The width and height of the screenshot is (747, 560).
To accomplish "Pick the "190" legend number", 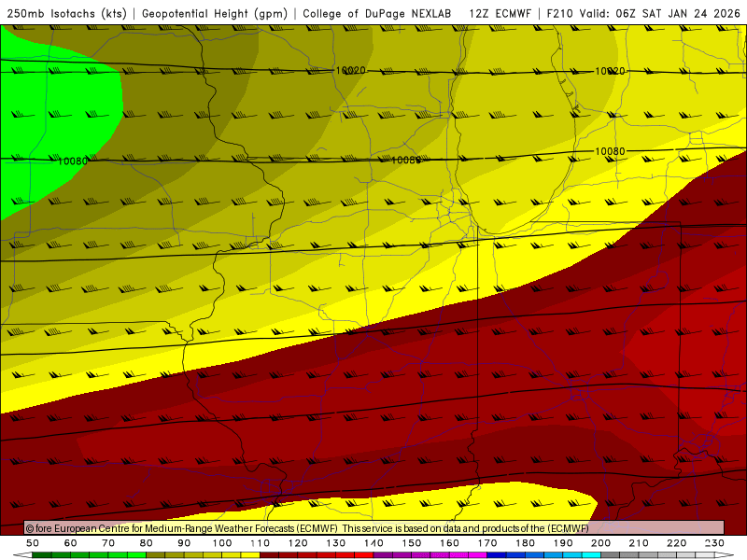I will click(563, 543).
